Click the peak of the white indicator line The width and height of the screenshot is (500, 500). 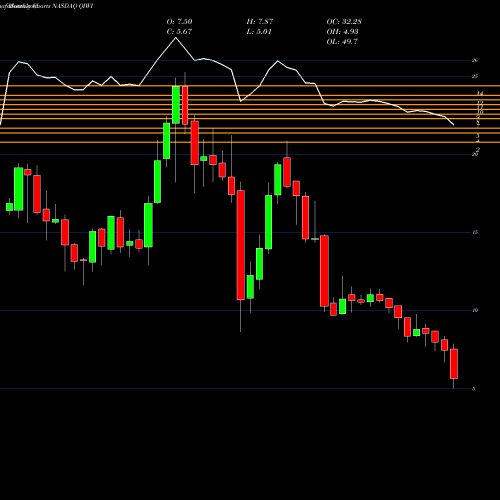point(176,38)
